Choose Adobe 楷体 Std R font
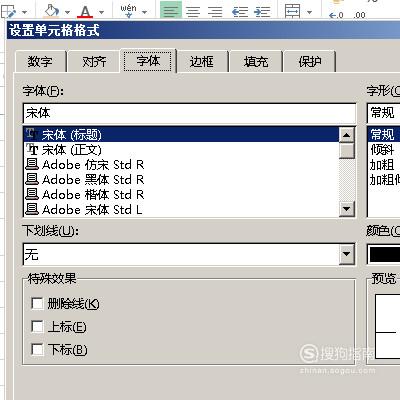This screenshot has height=400, width=400. pyautogui.click(x=181, y=195)
